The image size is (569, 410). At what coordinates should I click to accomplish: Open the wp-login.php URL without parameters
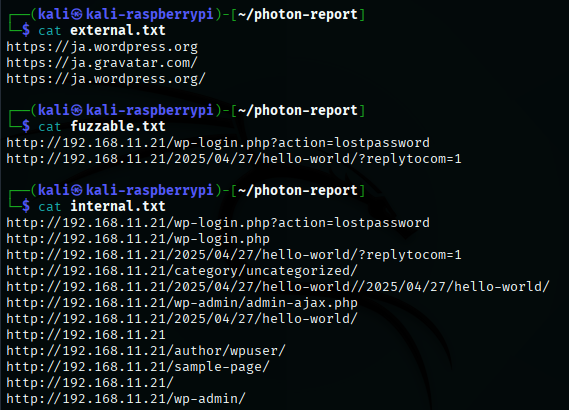[x=138, y=239]
